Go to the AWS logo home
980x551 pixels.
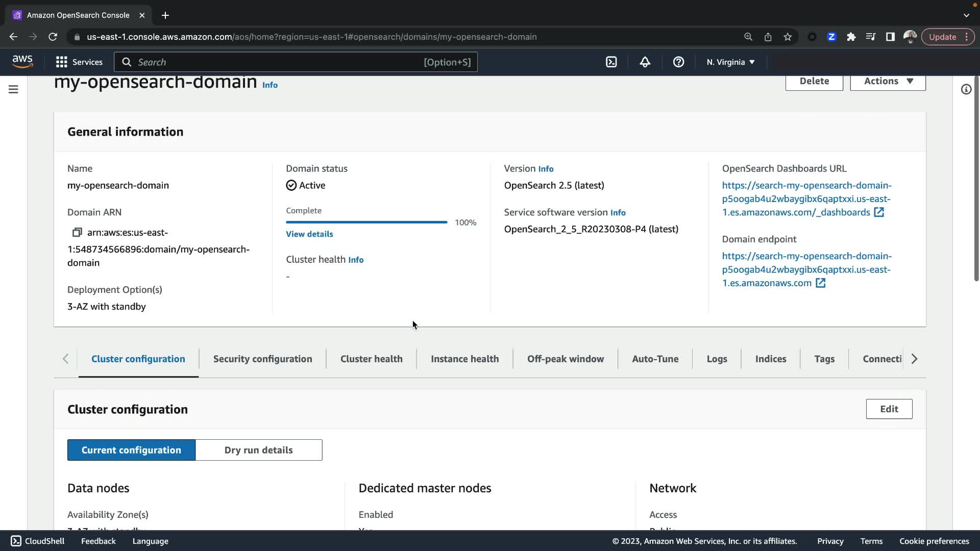[22, 61]
